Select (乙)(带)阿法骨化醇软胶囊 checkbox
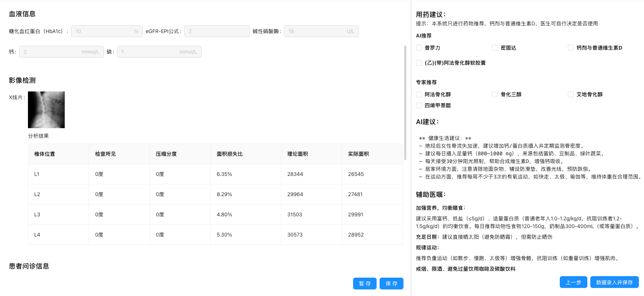Image resolution: width=644 pixels, height=296 pixels. coord(419,63)
